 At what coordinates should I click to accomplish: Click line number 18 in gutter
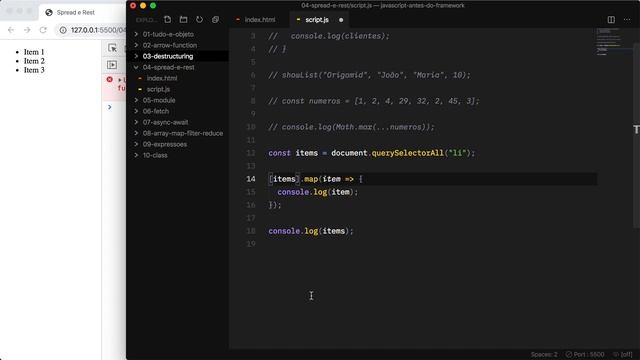tap(251, 231)
